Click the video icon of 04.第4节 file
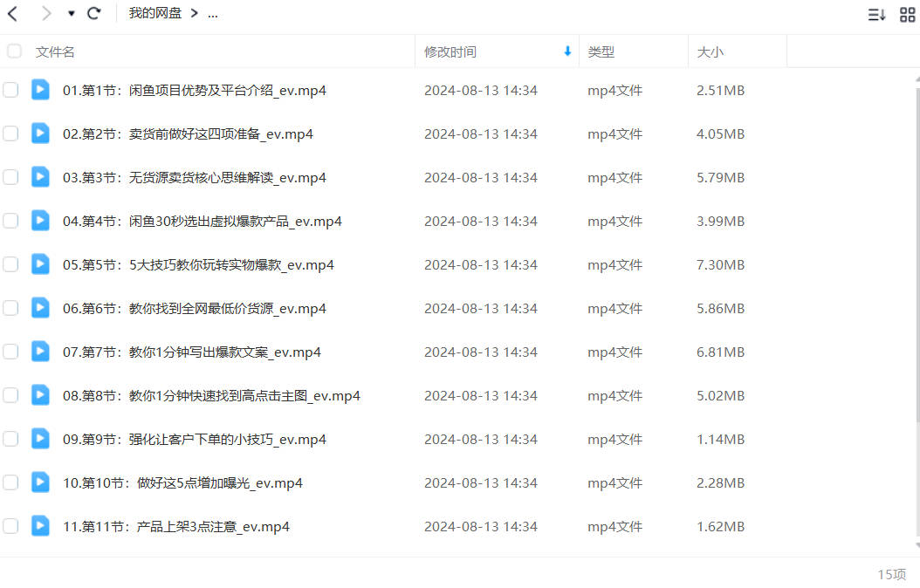 point(40,221)
